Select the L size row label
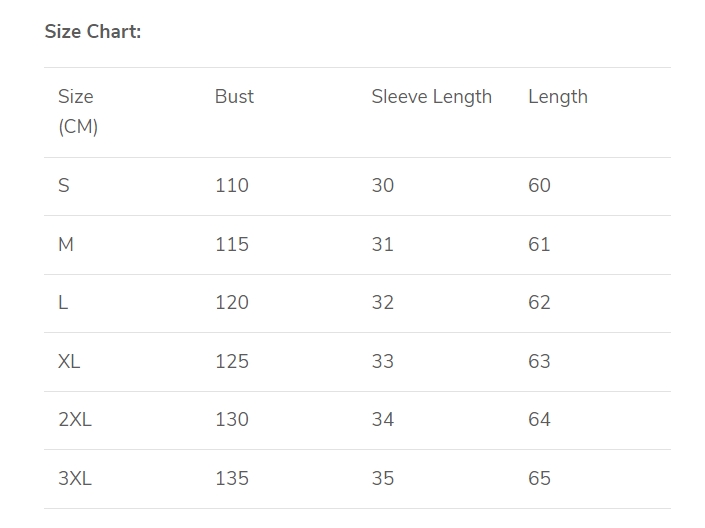 pyautogui.click(x=63, y=303)
